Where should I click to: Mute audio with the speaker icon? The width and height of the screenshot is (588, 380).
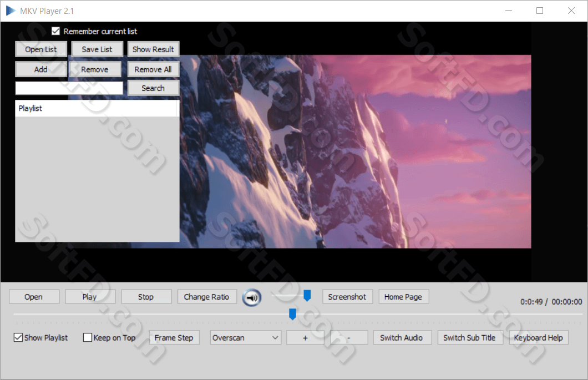[x=252, y=298]
